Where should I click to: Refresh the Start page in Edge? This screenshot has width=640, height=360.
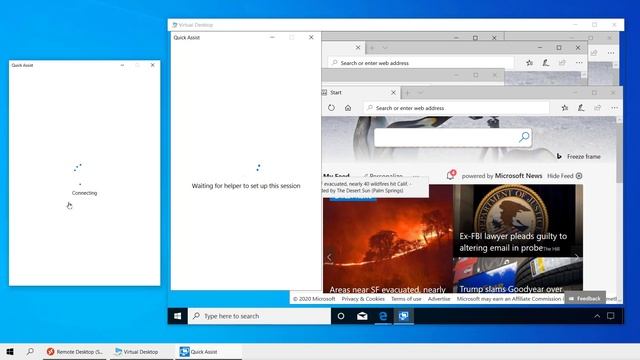coord(331,108)
